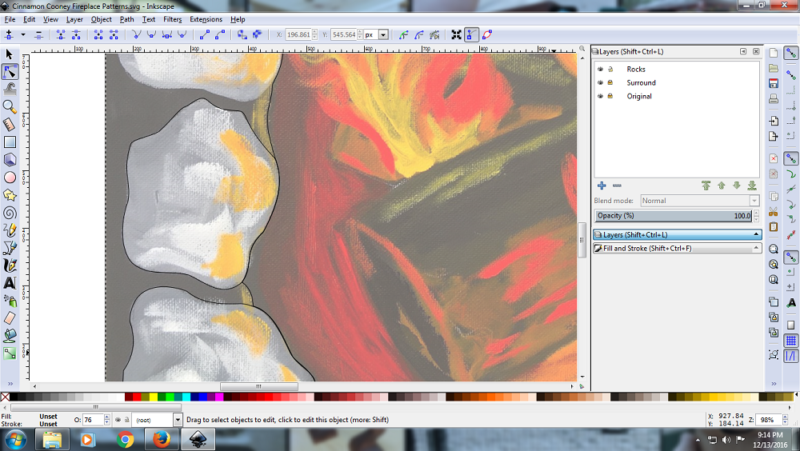Toggle show path outline button
This screenshot has height=451, width=800.
click(487, 35)
